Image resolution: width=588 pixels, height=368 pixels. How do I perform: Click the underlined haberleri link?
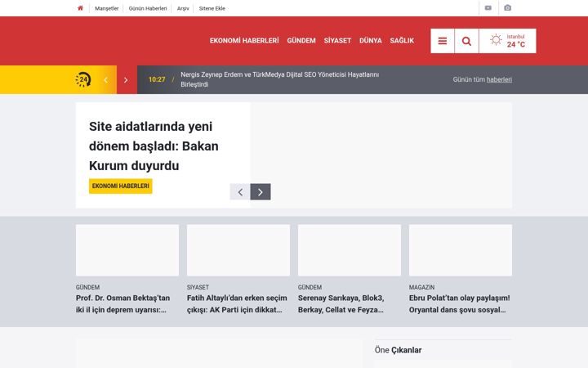[x=499, y=79]
